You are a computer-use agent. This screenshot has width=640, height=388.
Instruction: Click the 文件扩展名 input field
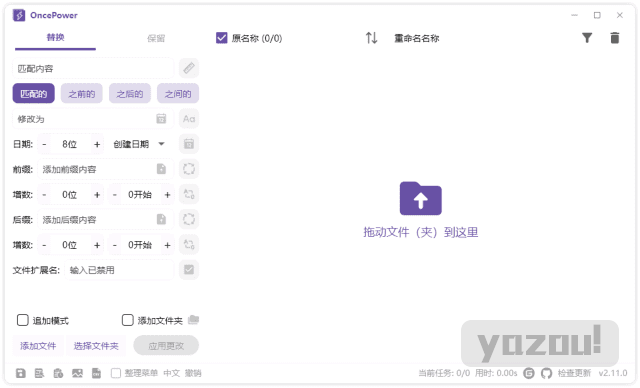(119, 270)
